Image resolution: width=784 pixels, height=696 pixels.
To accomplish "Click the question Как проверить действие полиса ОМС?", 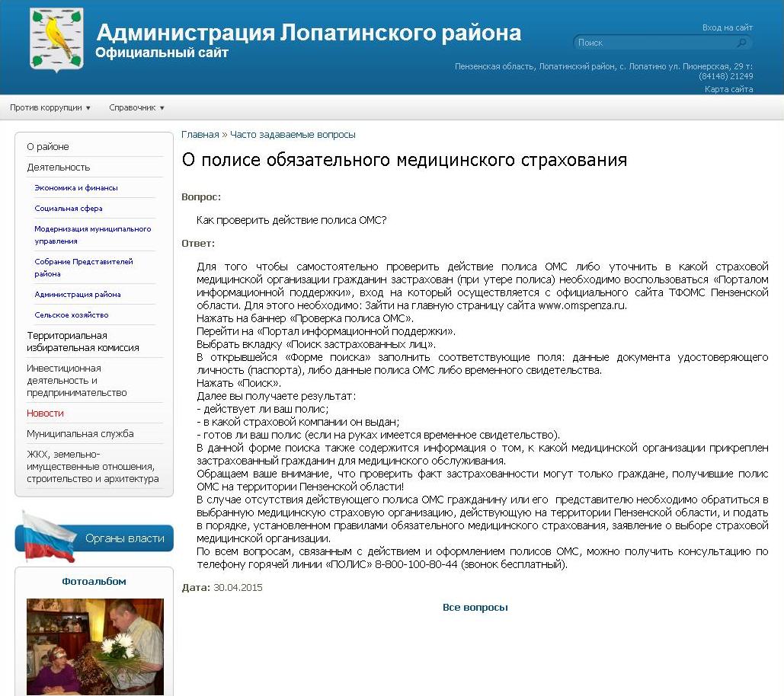I will 292,220.
